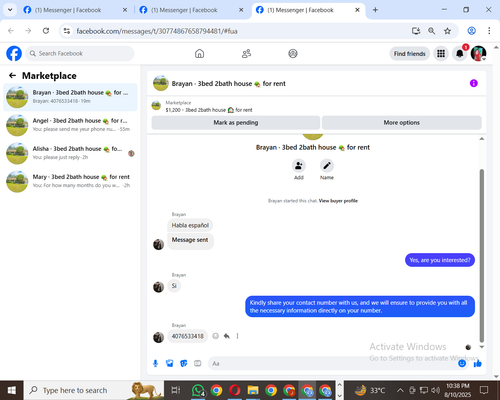
Task: Open the Angel conversation in the list
Action: click(x=70, y=125)
